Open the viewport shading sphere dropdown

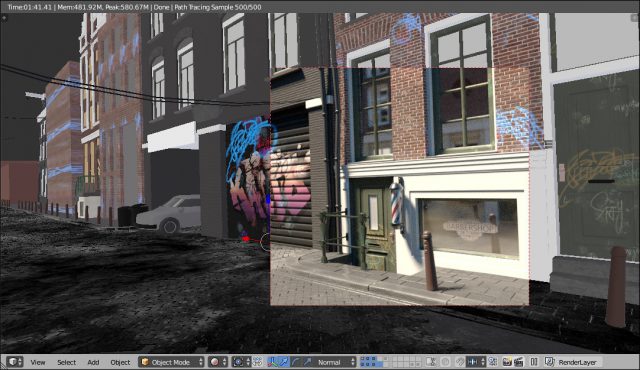point(218,362)
